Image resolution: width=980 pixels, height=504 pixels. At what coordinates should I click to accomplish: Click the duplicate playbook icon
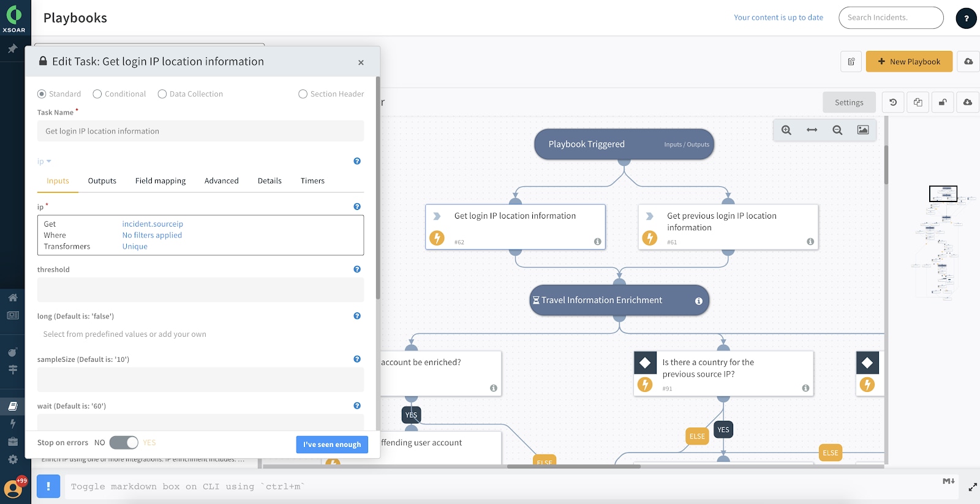pyautogui.click(x=918, y=102)
